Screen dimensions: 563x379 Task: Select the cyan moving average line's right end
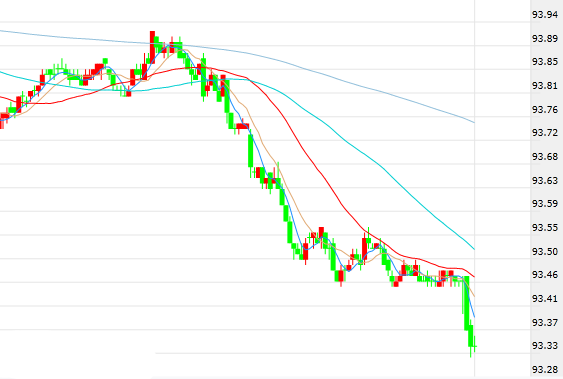pyautogui.click(x=473, y=248)
